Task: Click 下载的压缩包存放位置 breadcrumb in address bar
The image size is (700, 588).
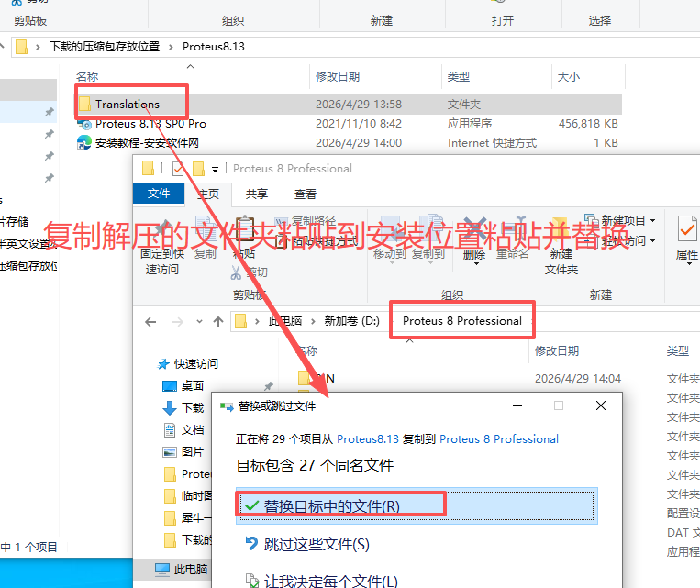Action: [x=105, y=47]
